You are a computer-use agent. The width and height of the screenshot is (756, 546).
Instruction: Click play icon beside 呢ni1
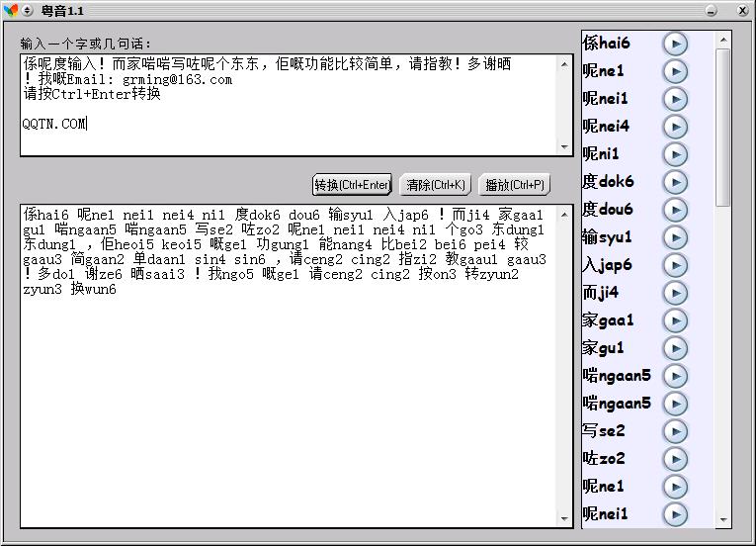coord(675,154)
